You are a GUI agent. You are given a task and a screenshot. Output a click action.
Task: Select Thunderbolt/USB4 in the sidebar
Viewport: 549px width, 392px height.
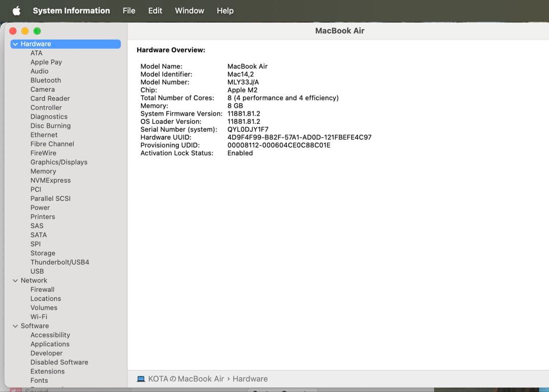pos(59,262)
